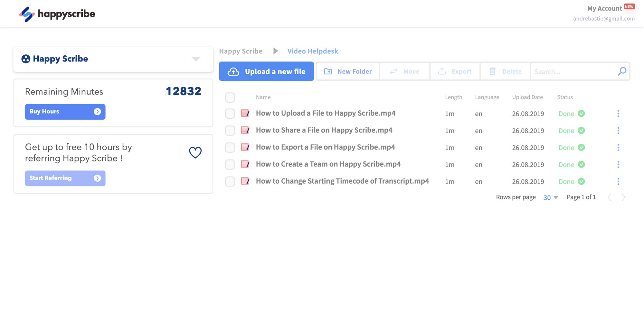The height and width of the screenshot is (311, 644).
Task: Click Done checkmark for Change Starting Timecode row
Action: click(581, 181)
